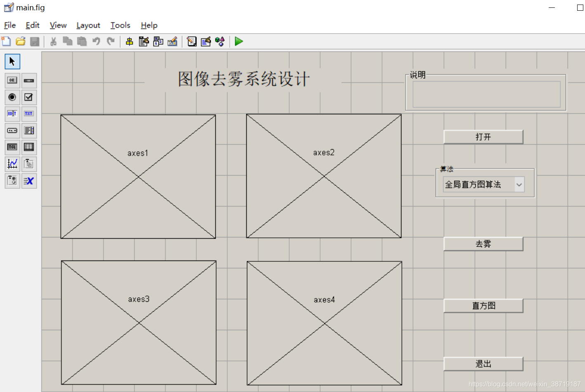
Task: Select the axes3 placeholder
Action: 139,322
